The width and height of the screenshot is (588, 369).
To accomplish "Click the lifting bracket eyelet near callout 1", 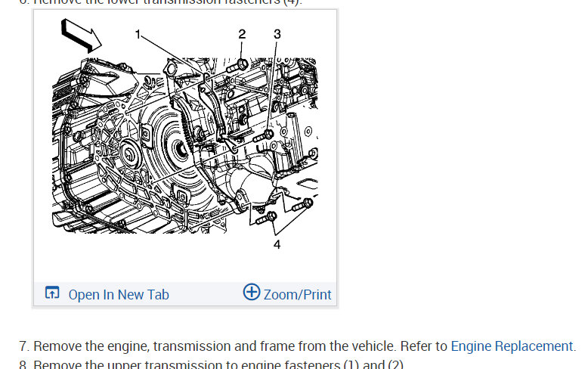I will click(170, 70).
